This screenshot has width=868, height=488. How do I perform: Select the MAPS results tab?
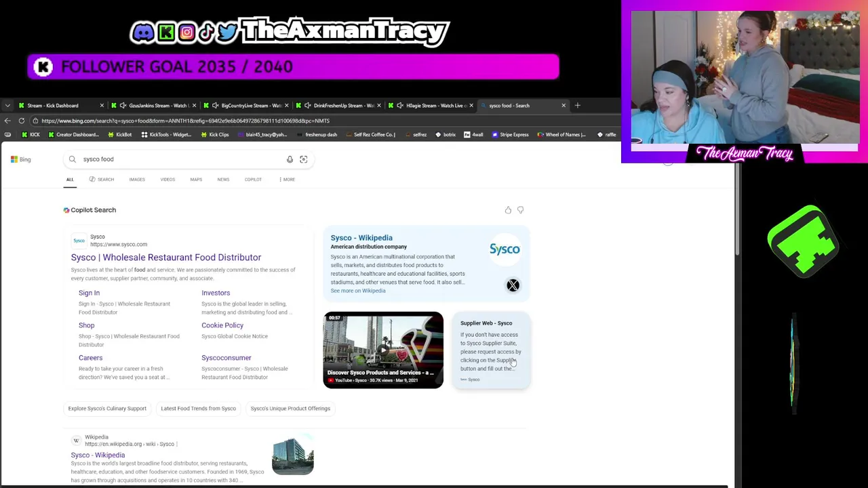pyautogui.click(x=196, y=180)
